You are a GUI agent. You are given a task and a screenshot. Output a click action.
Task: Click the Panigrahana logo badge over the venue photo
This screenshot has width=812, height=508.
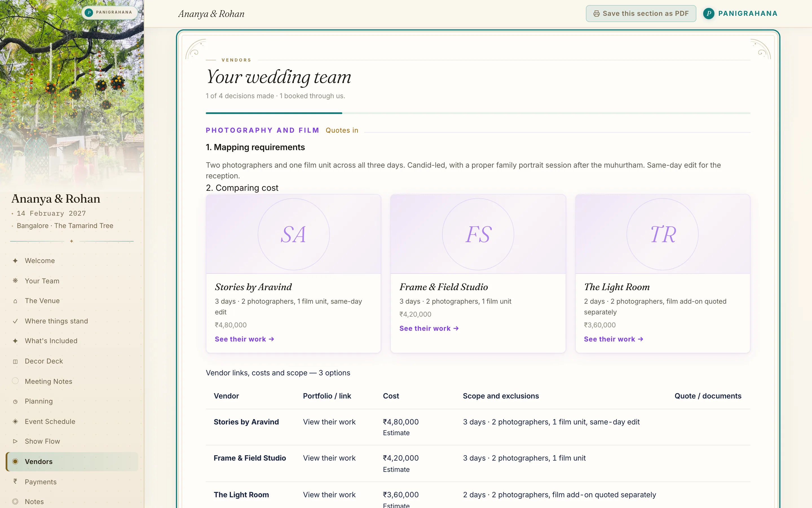coord(109,12)
